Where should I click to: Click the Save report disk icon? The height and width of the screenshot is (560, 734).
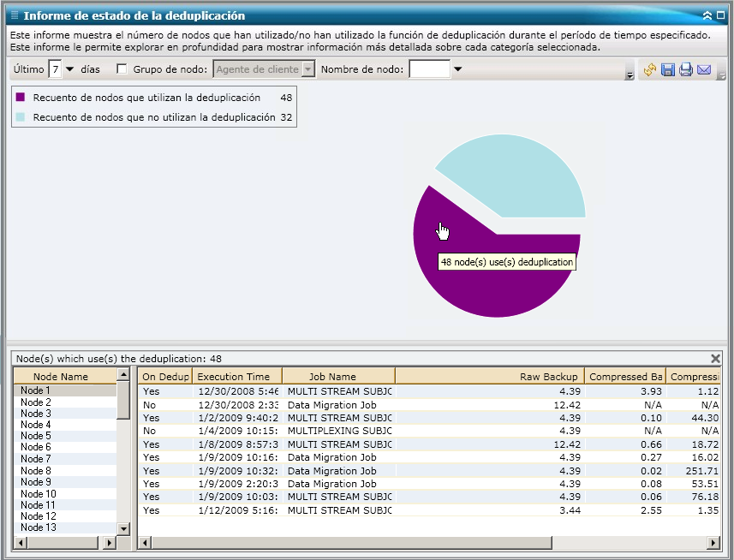(668, 70)
